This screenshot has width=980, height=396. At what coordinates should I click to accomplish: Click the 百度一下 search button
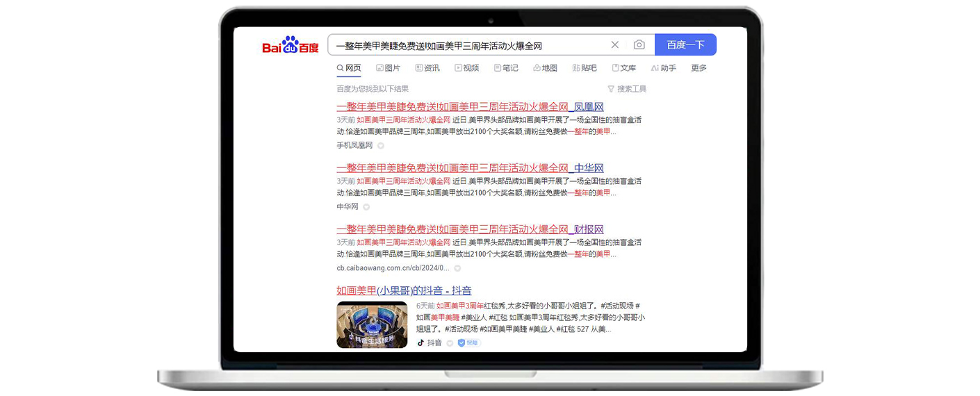click(685, 44)
